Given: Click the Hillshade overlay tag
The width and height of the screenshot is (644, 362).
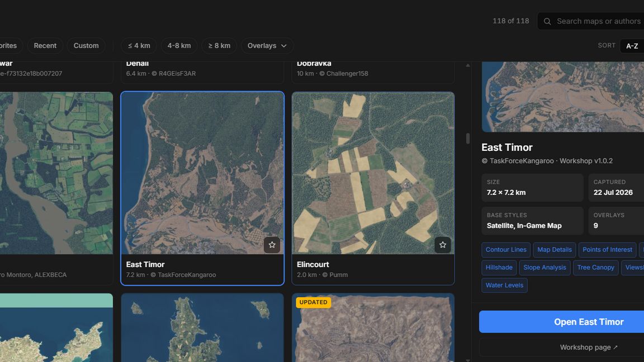Looking at the screenshot, I should pos(499,268).
